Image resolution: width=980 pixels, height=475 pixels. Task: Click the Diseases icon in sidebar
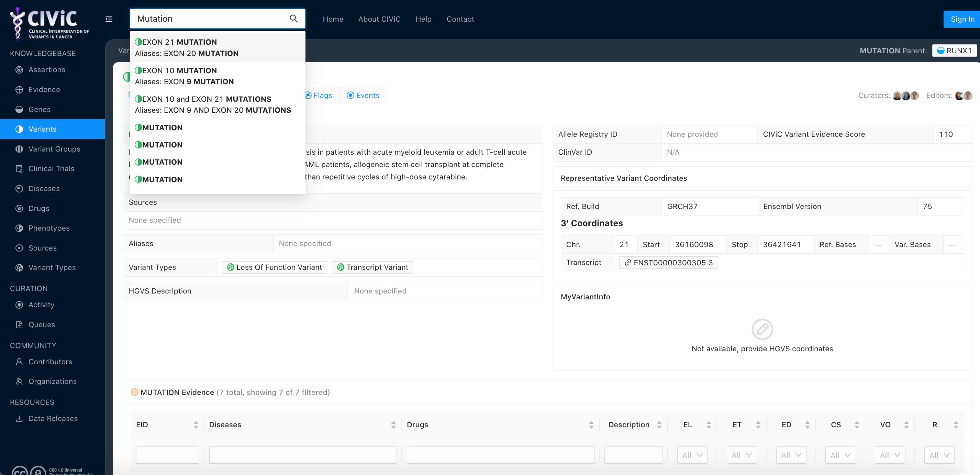[x=19, y=188]
